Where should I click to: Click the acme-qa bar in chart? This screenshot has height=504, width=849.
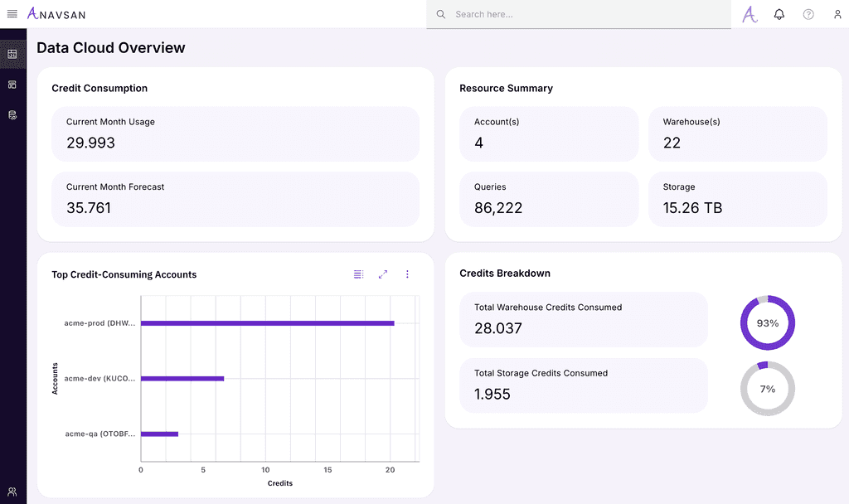[160, 434]
